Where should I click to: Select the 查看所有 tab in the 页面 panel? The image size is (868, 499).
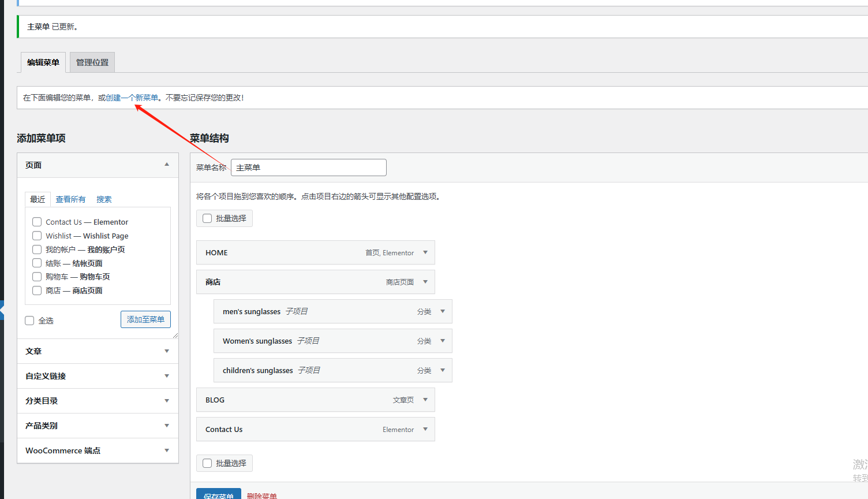[70, 199]
